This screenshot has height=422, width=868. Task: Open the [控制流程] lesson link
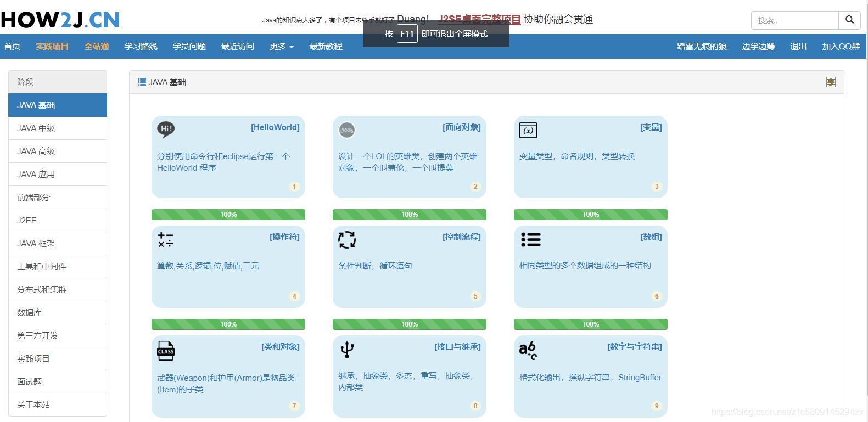tap(462, 237)
